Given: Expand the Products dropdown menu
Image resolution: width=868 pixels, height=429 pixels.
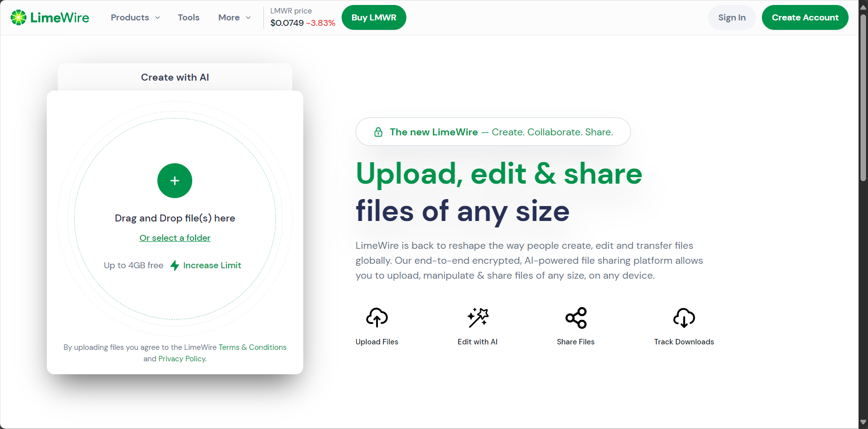Looking at the screenshot, I should tap(135, 17).
